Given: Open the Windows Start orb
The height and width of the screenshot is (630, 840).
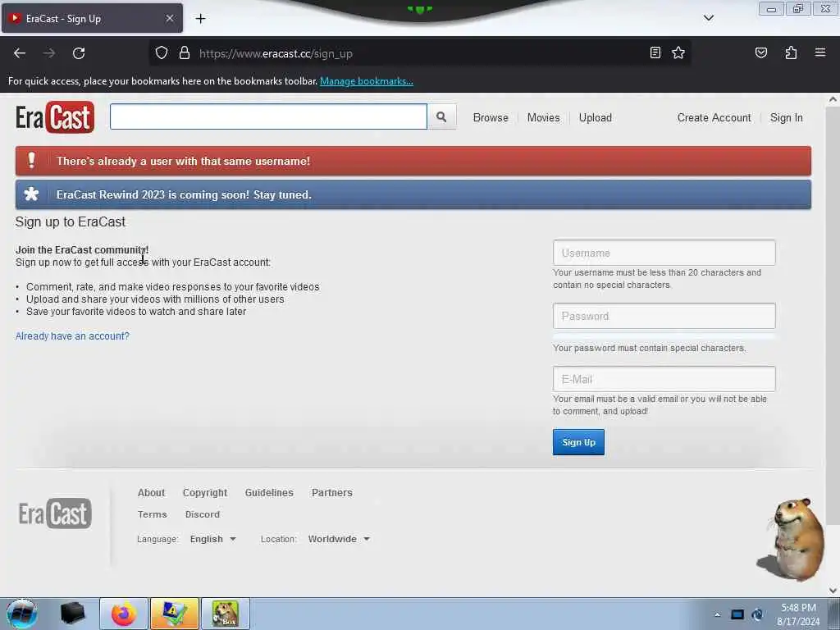Looking at the screenshot, I should [x=21, y=614].
